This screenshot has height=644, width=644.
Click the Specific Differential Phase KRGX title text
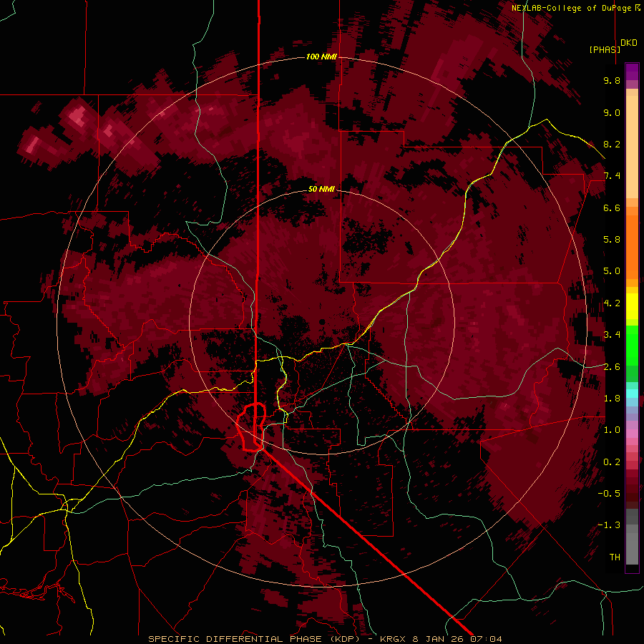click(325, 639)
